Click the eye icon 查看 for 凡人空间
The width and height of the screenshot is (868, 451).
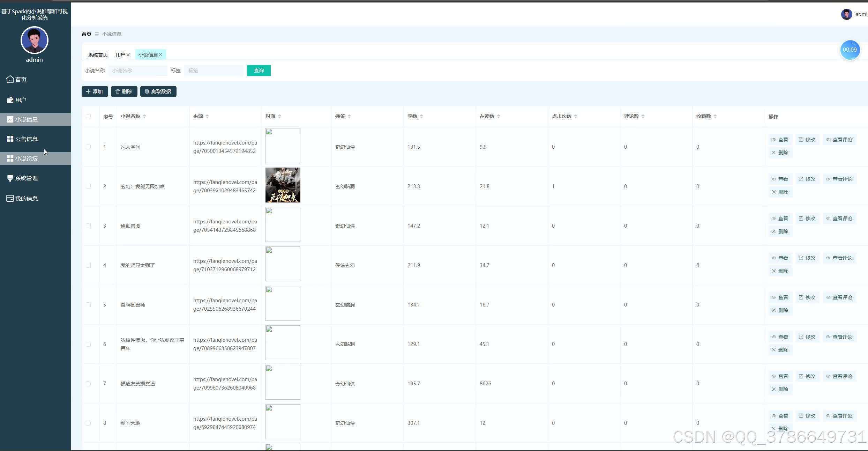(x=774, y=140)
